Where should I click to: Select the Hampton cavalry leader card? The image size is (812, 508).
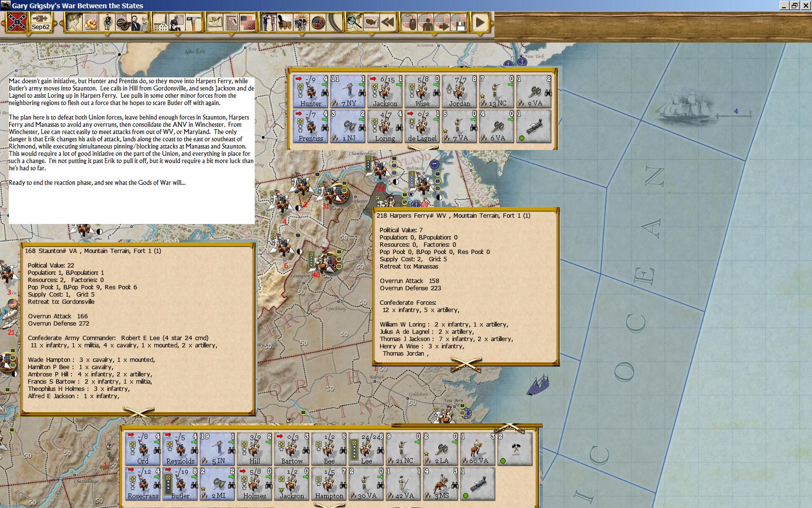pos(329,484)
